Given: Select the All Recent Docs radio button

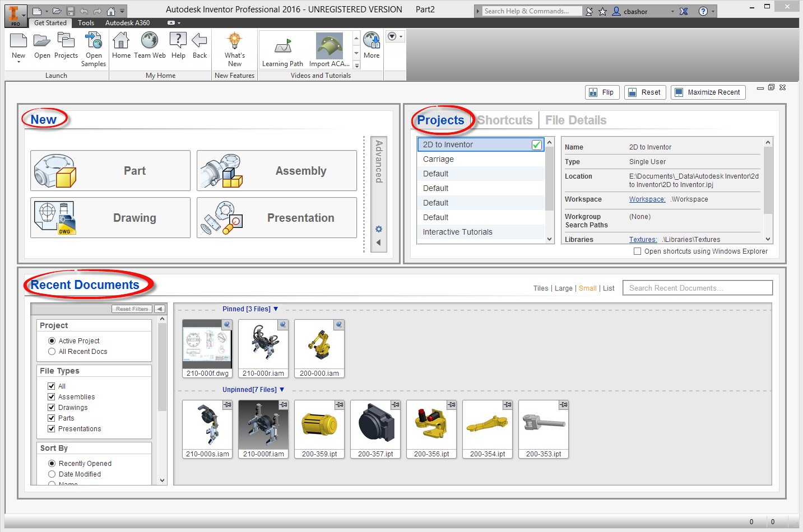Looking at the screenshot, I should pyautogui.click(x=52, y=352).
